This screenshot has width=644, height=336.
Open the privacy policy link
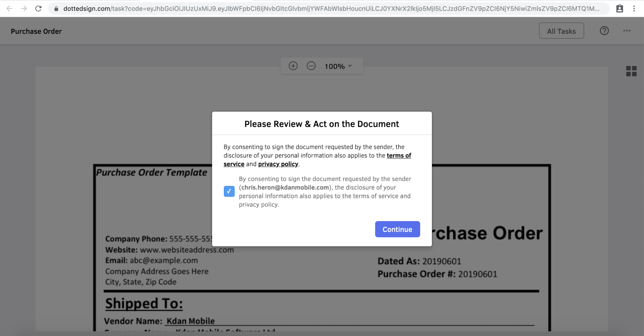point(278,164)
